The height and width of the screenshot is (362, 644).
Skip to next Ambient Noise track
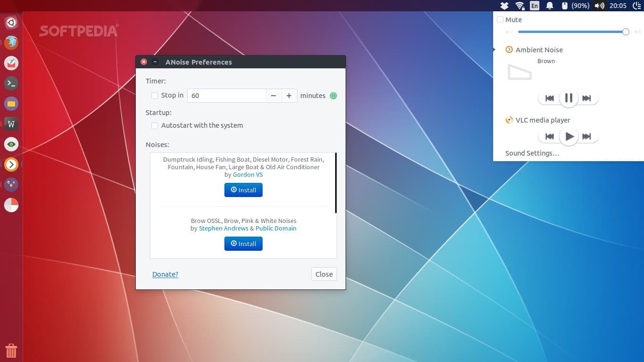click(587, 98)
